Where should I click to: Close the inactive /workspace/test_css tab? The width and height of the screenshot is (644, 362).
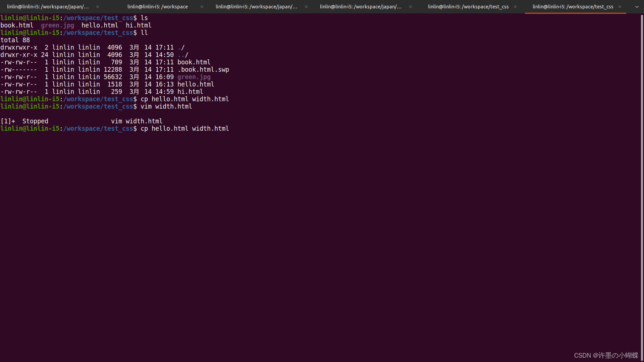click(515, 7)
